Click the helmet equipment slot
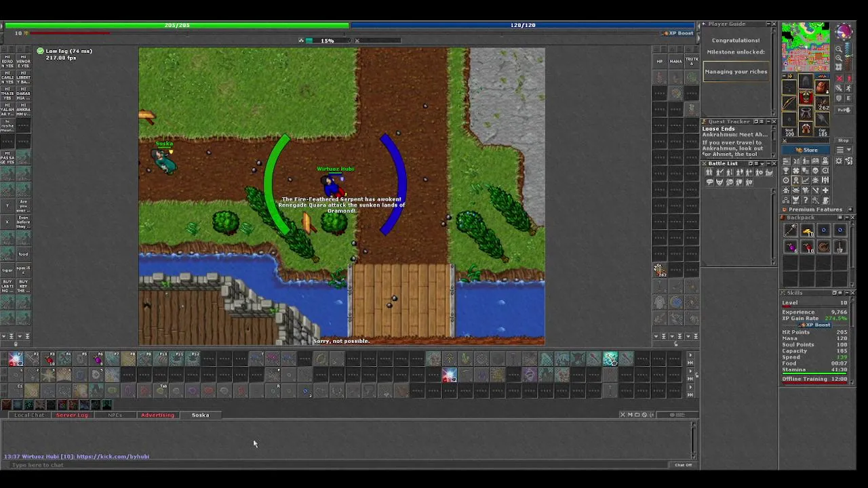Viewport: 868px width, 488px height. coord(806,81)
